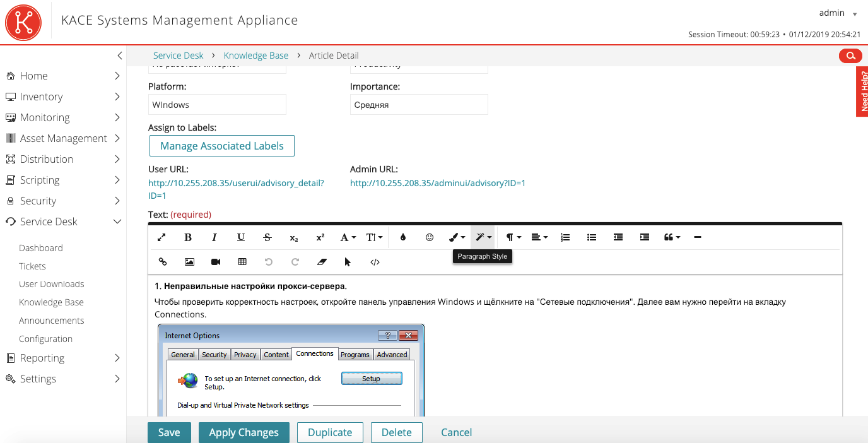Open the Need Help panel
This screenshot has height=443, width=868.
[862, 92]
